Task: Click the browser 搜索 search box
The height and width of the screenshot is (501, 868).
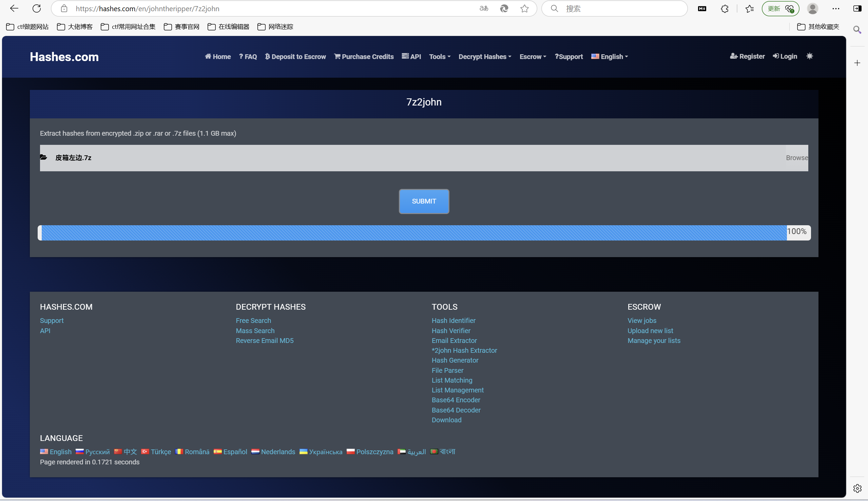Action: (614, 8)
